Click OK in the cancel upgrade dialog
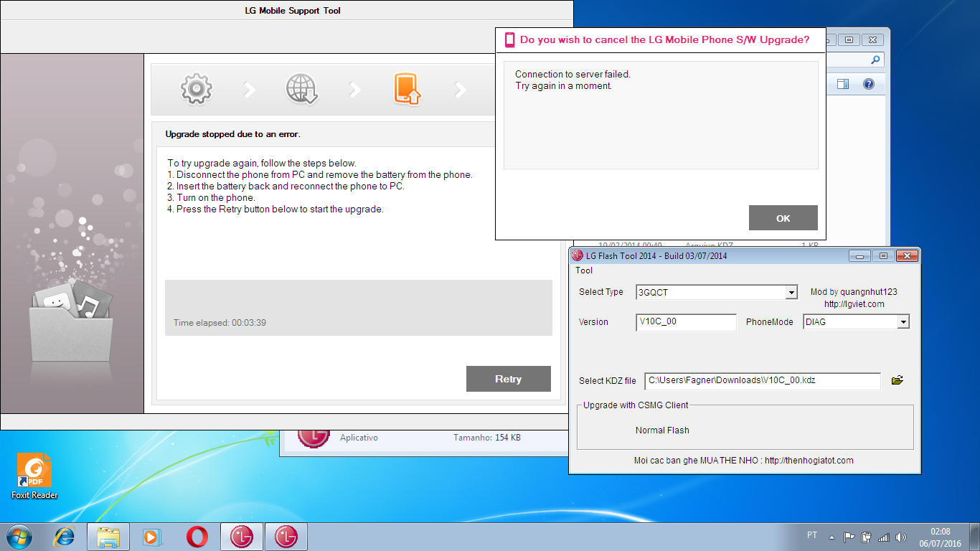980x551 pixels. pos(783,218)
